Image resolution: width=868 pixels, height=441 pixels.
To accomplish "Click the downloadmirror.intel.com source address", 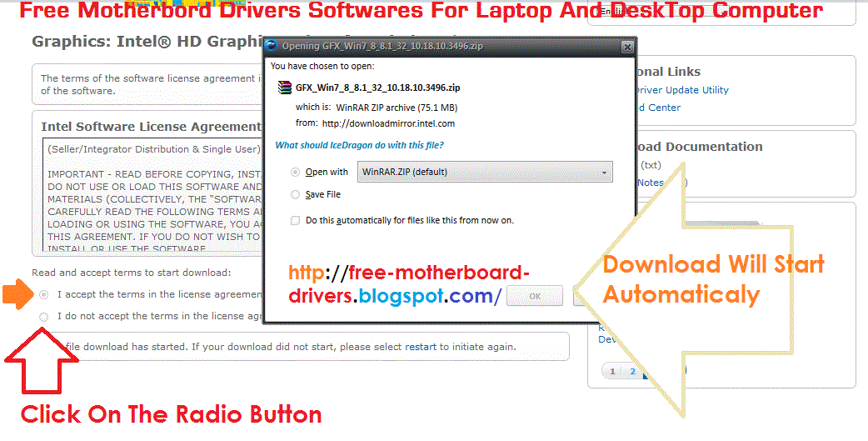I will point(389,123).
